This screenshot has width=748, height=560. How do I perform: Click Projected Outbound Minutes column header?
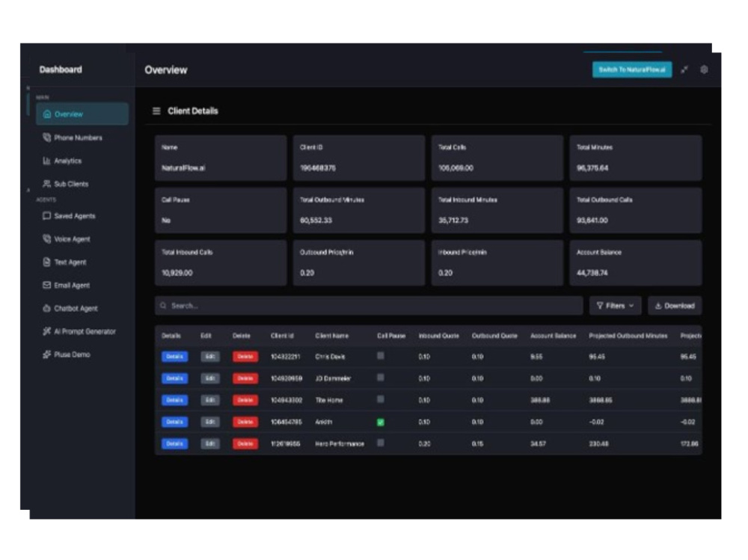pos(628,336)
